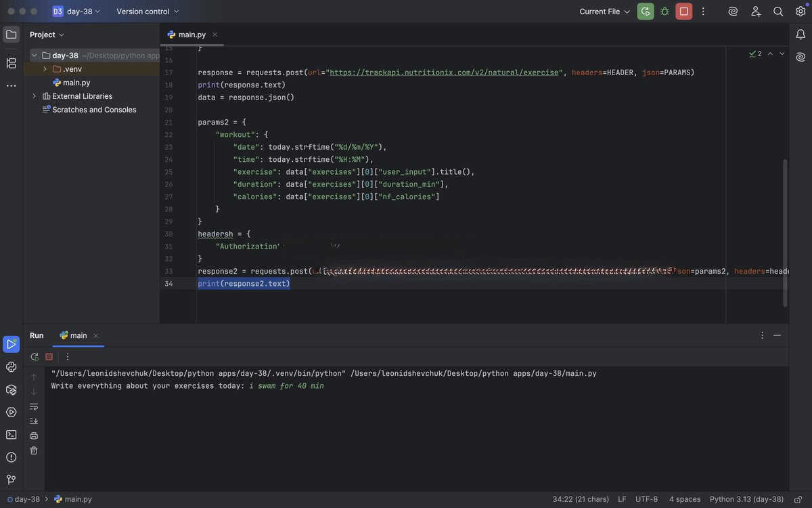The height and width of the screenshot is (508, 812).
Task: Go to next highlighted problem arrow
Action: coord(782,54)
